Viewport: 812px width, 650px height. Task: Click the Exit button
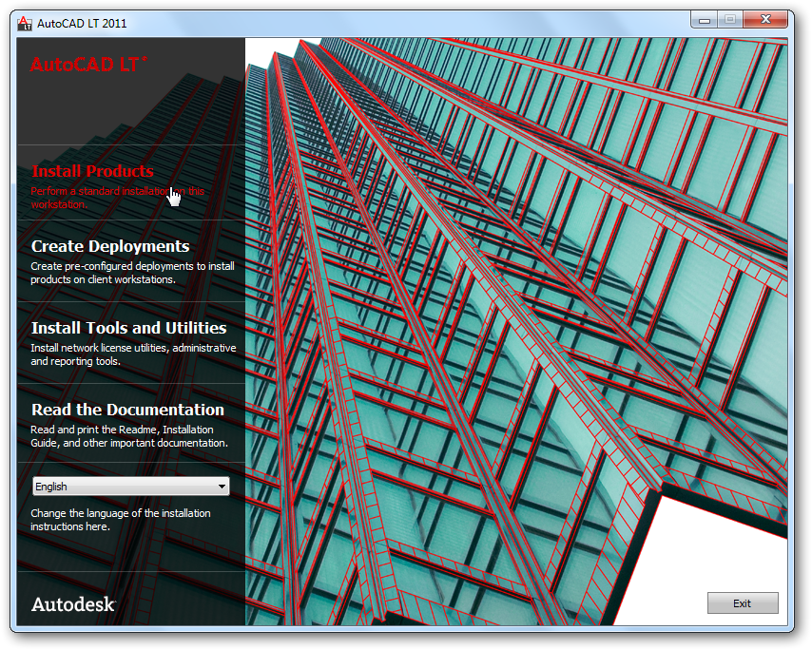(x=743, y=603)
